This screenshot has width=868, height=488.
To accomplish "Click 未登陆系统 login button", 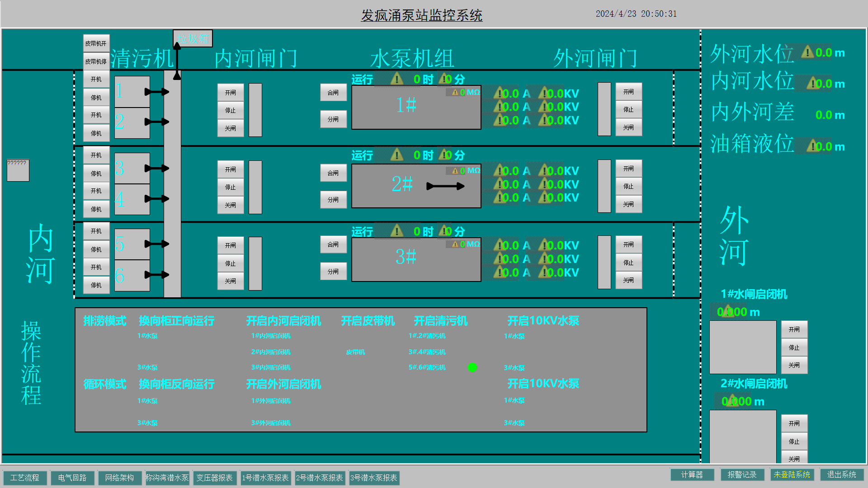I will coord(792,474).
